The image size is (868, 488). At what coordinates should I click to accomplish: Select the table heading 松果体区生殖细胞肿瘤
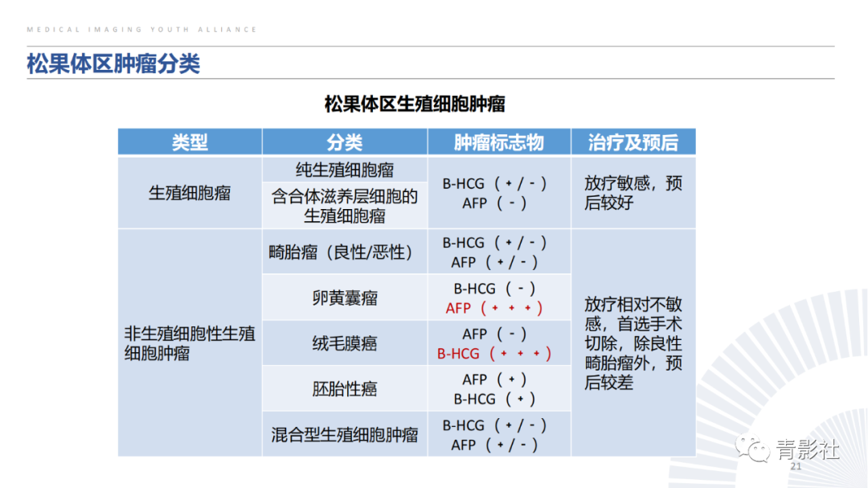(x=415, y=105)
